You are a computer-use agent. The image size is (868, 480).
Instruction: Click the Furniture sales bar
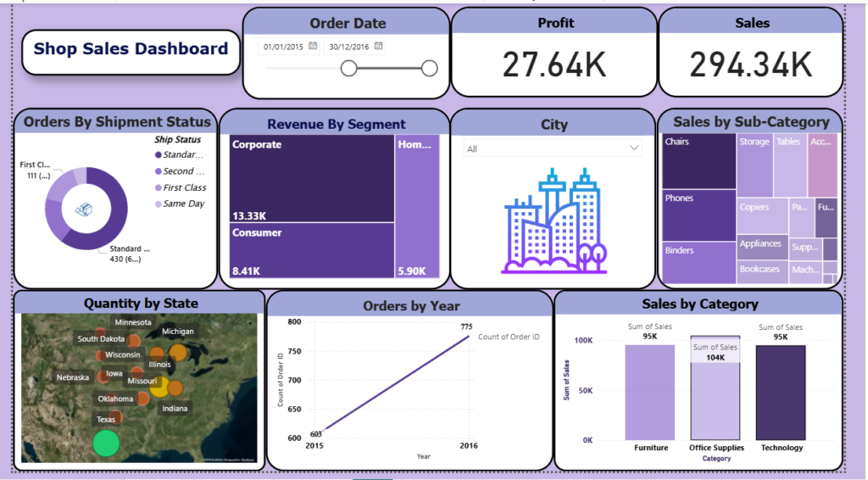point(650,392)
